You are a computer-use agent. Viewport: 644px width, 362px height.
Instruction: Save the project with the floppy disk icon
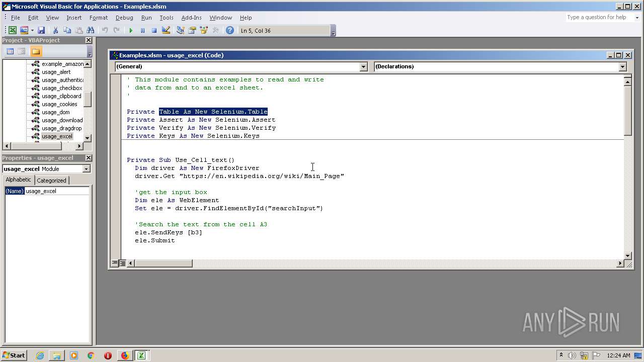(41, 31)
